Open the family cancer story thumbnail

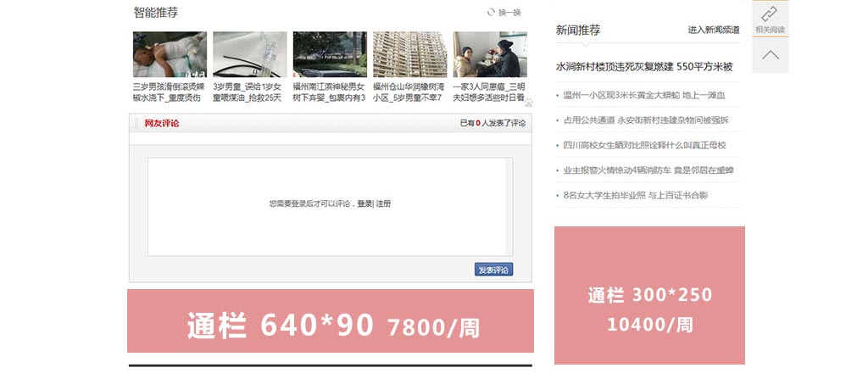pos(489,54)
